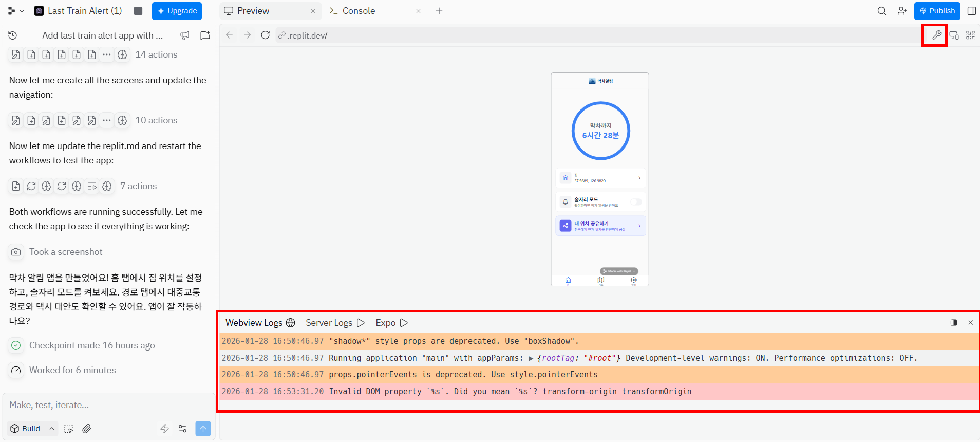The height and width of the screenshot is (442, 980).
Task: Click the ellipsis in the 14 actions row
Action: 107,54
